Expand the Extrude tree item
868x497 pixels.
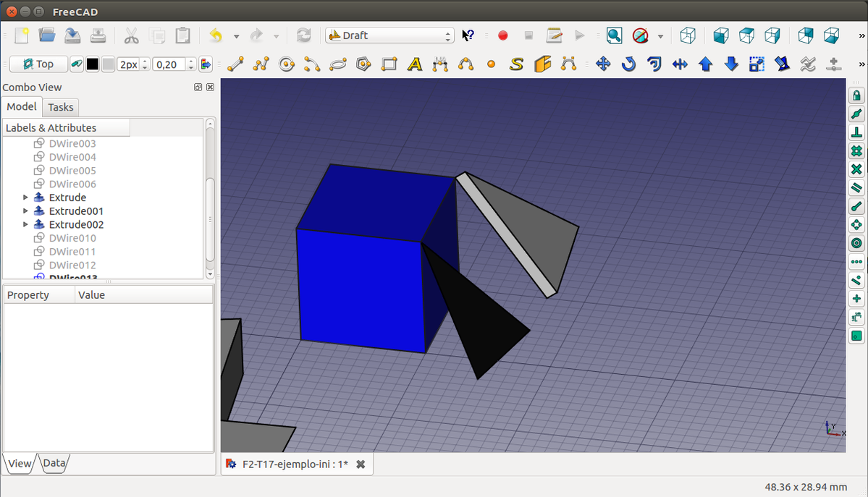[x=26, y=197]
